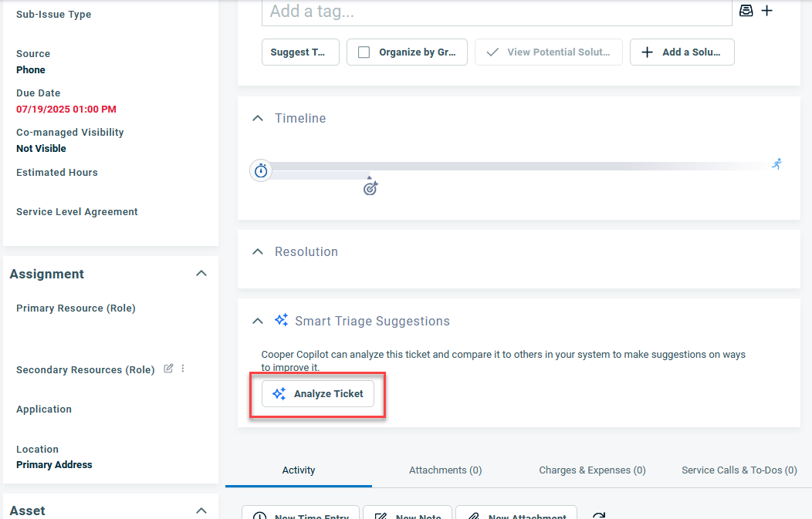This screenshot has height=519, width=812.
Task: Click the sparkle icon beside Smart Triage Suggestions
Action: (x=281, y=320)
